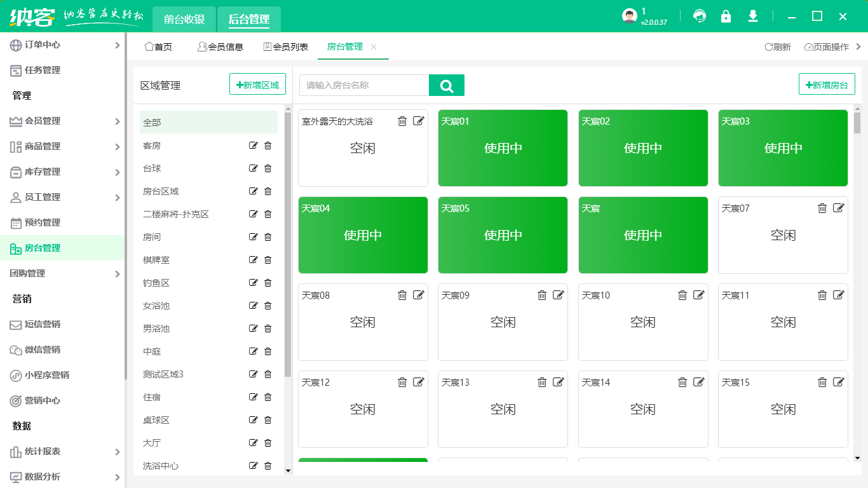
Task: Expand the 会员管理 sidebar menu
Action: (117, 121)
